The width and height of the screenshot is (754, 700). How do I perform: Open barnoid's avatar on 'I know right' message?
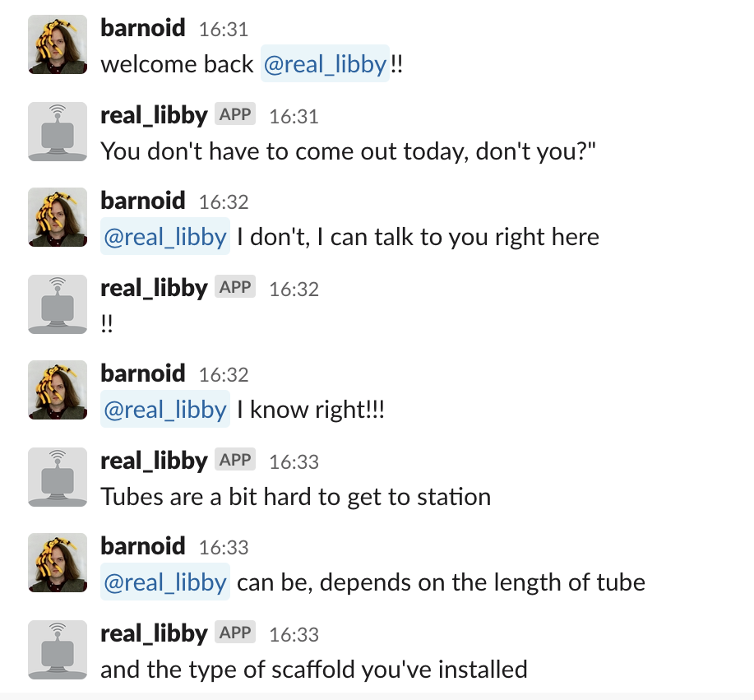tap(58, 390)
